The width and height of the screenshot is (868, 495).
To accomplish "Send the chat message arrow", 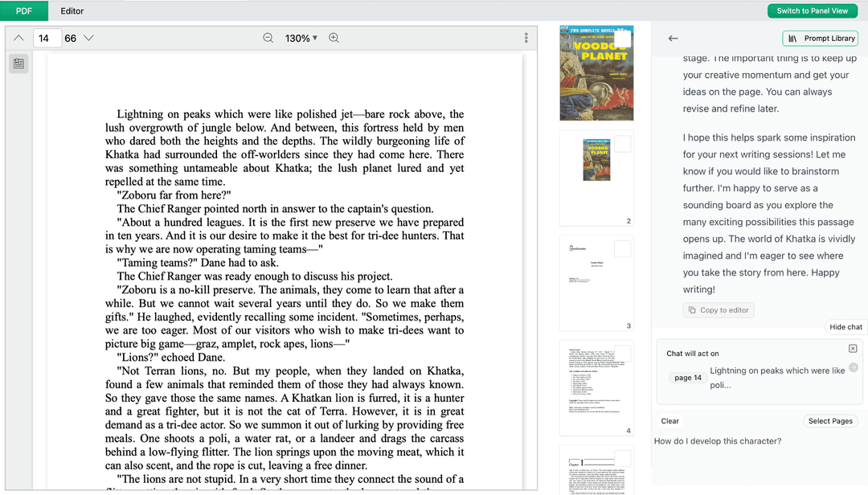I will tap(854, 367).
